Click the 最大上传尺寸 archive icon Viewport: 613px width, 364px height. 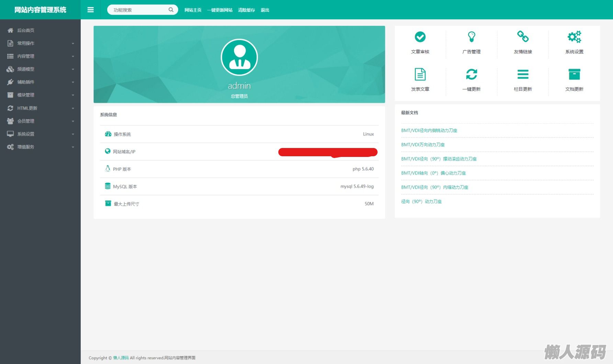coord(108,203)
